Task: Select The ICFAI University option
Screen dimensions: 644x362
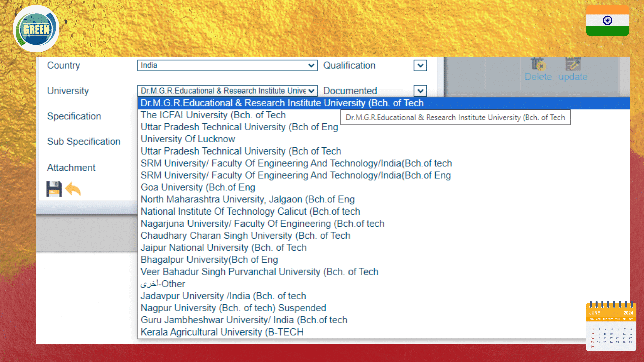Action: [213, 115]
